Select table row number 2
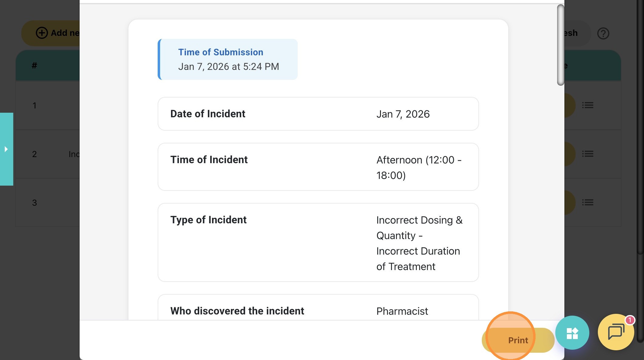The height and width of the screenshot is (360, 644). (35, 154)
